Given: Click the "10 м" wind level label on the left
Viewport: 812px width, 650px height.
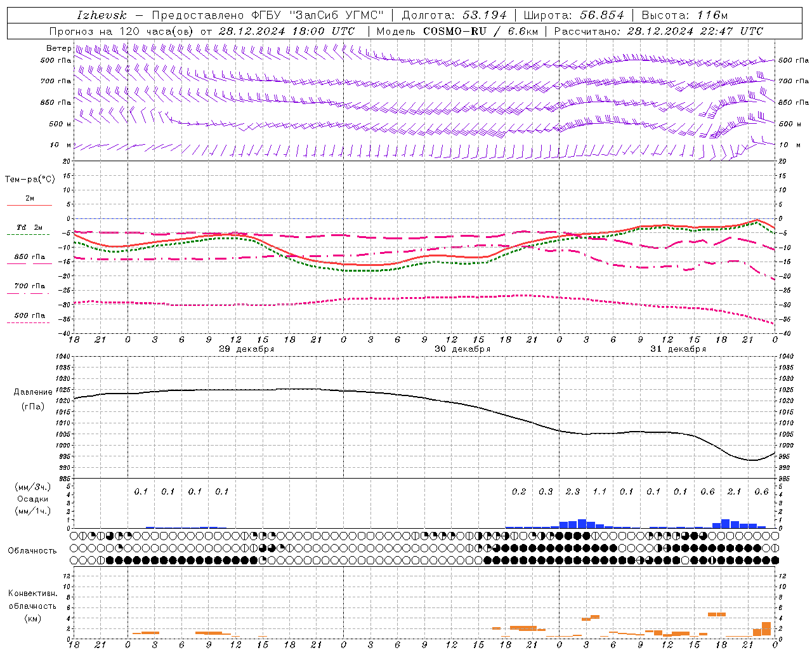Looking at the screenshot, I should (61, 145).
